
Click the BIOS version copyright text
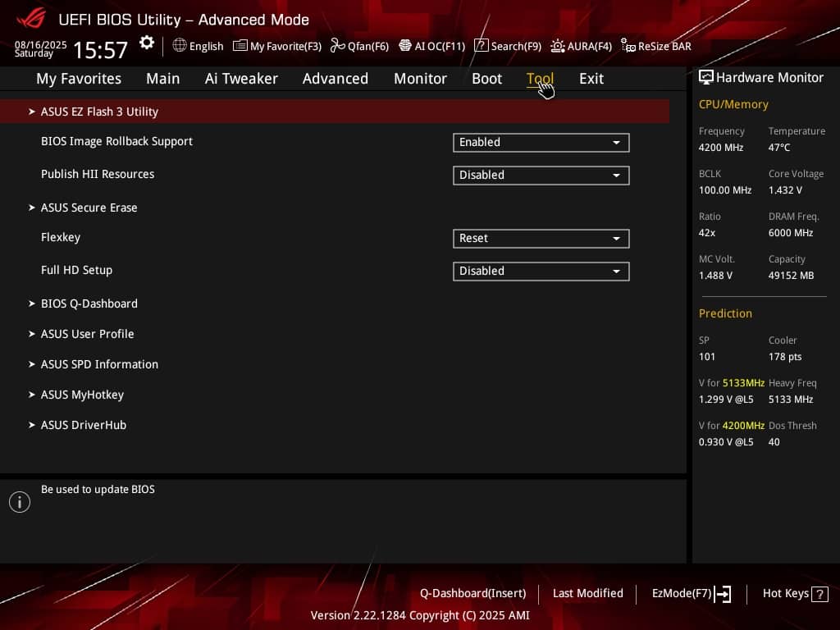(x=420, y=615)
